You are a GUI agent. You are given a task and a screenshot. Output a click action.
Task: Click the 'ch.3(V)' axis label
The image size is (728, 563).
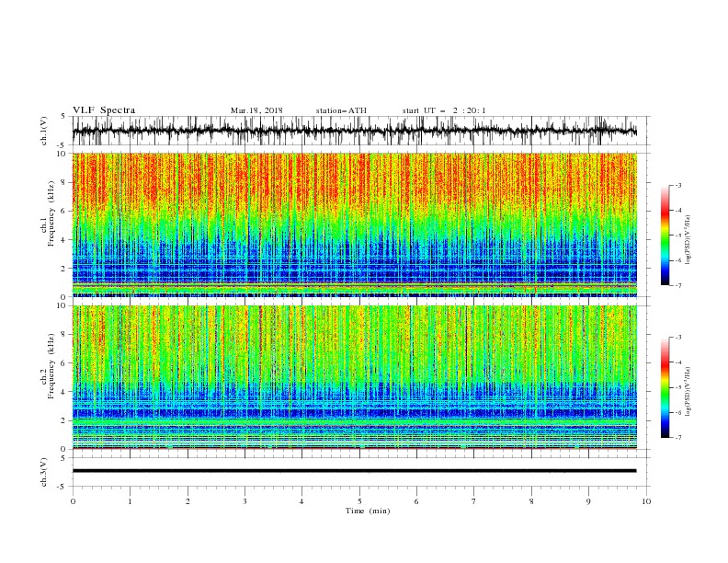[44, 472]
